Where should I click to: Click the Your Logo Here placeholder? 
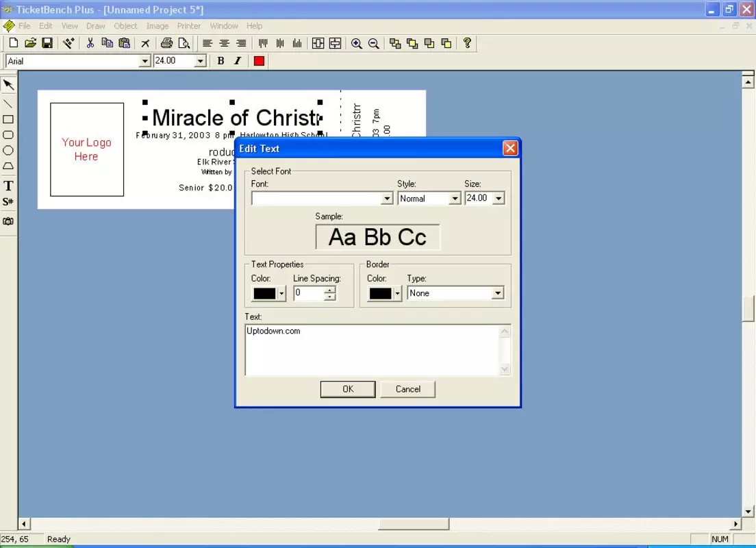pyautogui.click(x=87, y=149)
